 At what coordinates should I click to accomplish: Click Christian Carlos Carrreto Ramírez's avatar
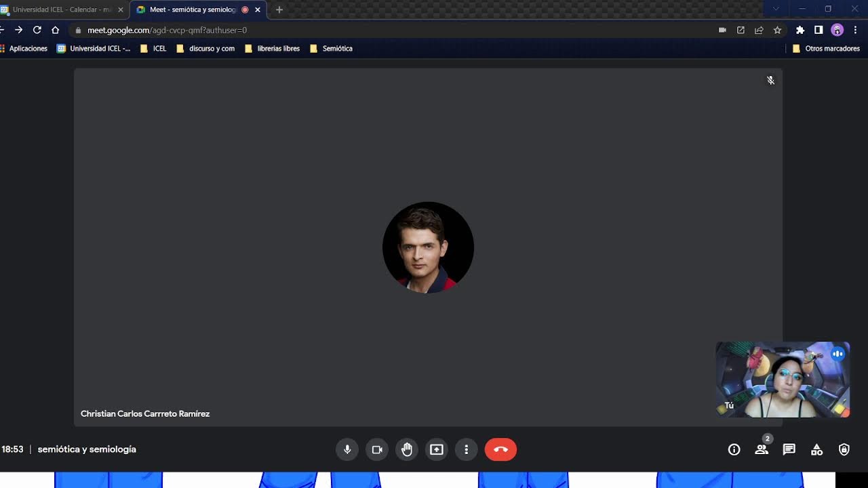(x=428, y=247)
